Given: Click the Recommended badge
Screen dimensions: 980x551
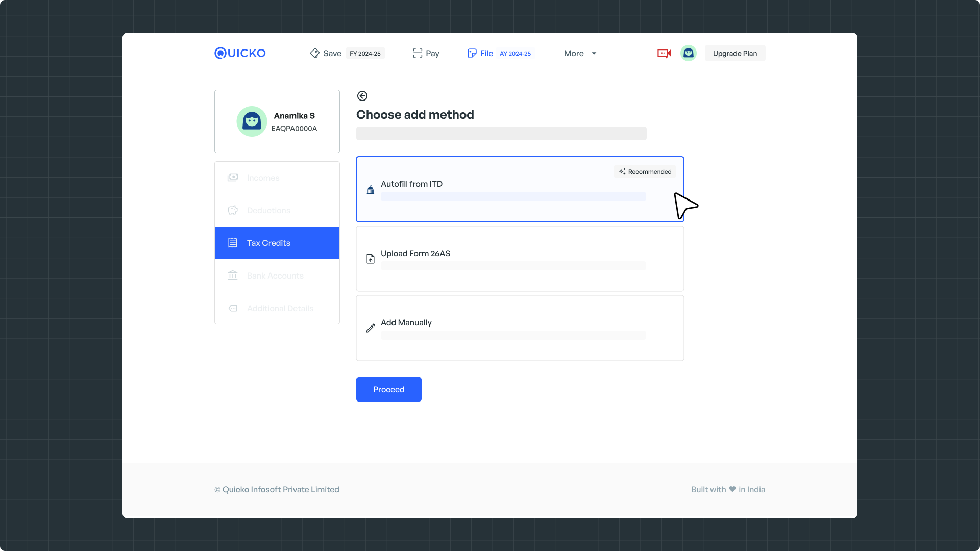Looking at the screenshot, I should [645, 172].
